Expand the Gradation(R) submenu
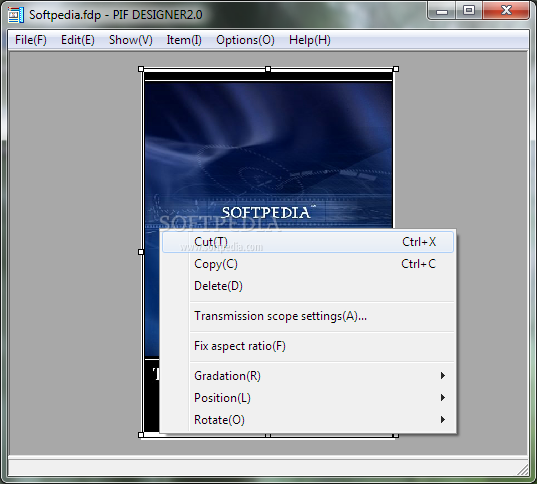 point(308,376)
